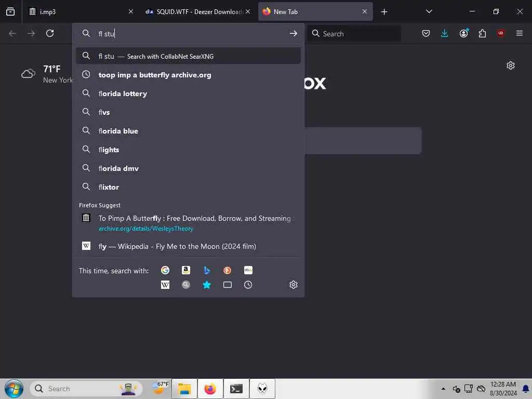532x399 pixels.
Task: Click the browser back arrow
Action: point(12,33)
